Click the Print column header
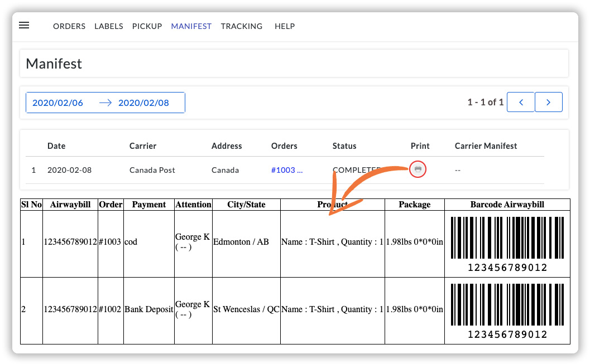Screen dimensions: 590x364 tap(420, 146)
